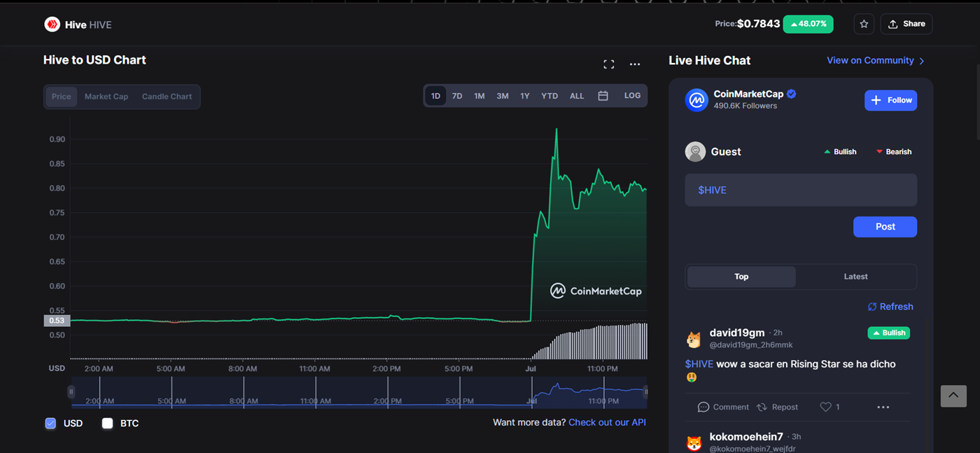Select the YTD time range
The width and height of the screenshot is (980, 453).
[549, 96]
